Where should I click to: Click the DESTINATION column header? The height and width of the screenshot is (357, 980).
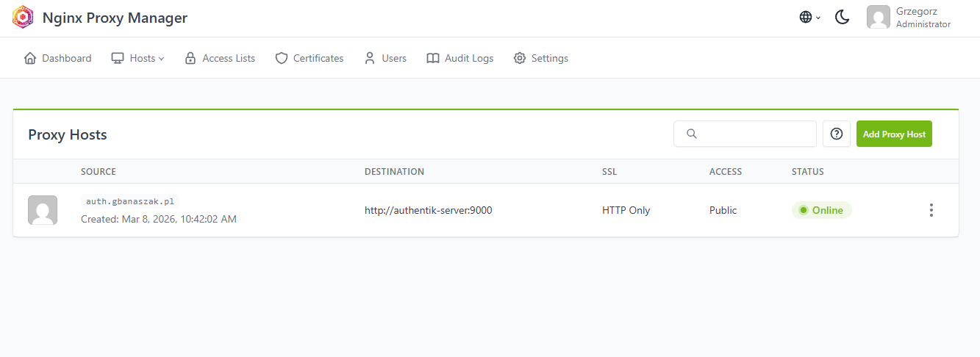[x=394, y=172]
